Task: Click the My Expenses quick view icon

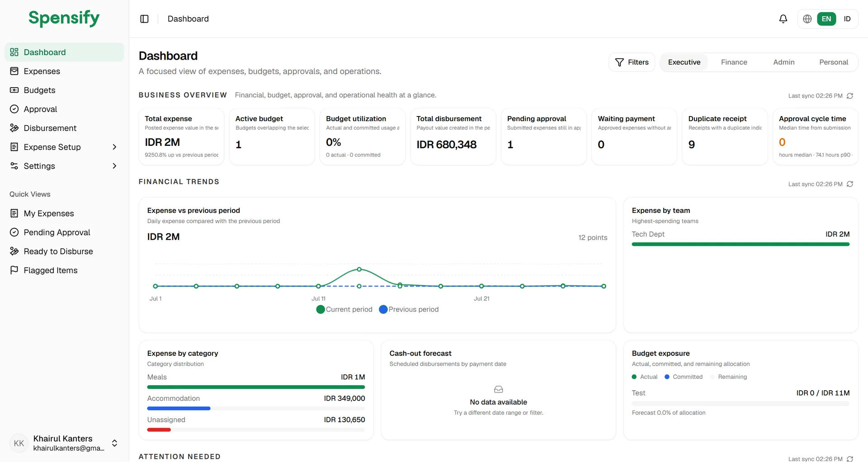Action: pos(14,214)
